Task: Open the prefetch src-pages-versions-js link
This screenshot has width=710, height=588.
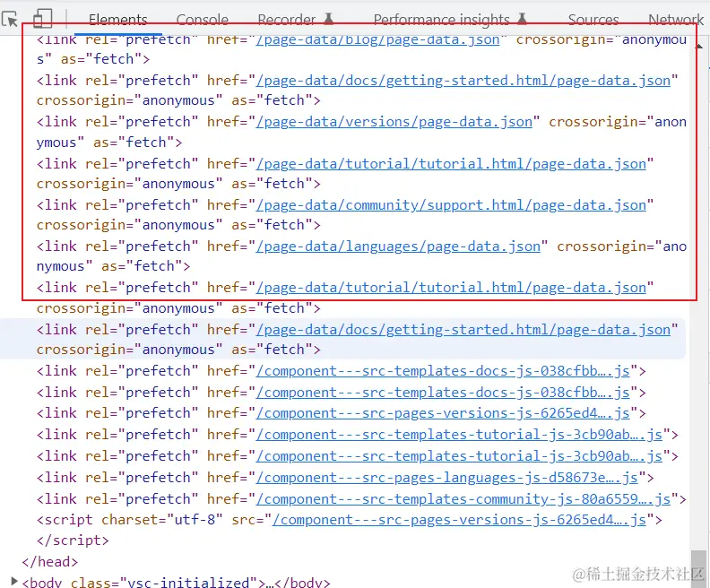Action: click(443, 413)
